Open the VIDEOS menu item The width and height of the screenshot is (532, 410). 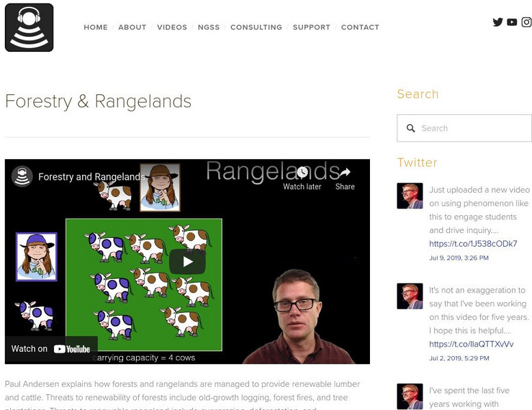pos(172,27)
